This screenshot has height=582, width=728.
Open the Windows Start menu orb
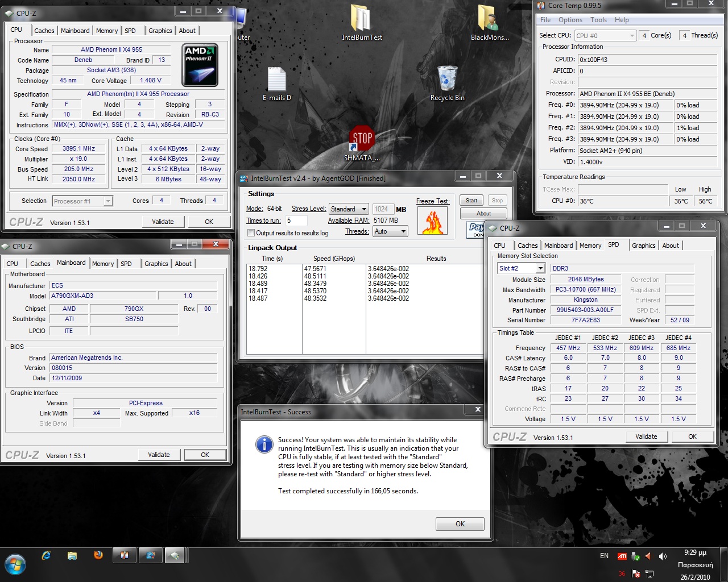16,564
